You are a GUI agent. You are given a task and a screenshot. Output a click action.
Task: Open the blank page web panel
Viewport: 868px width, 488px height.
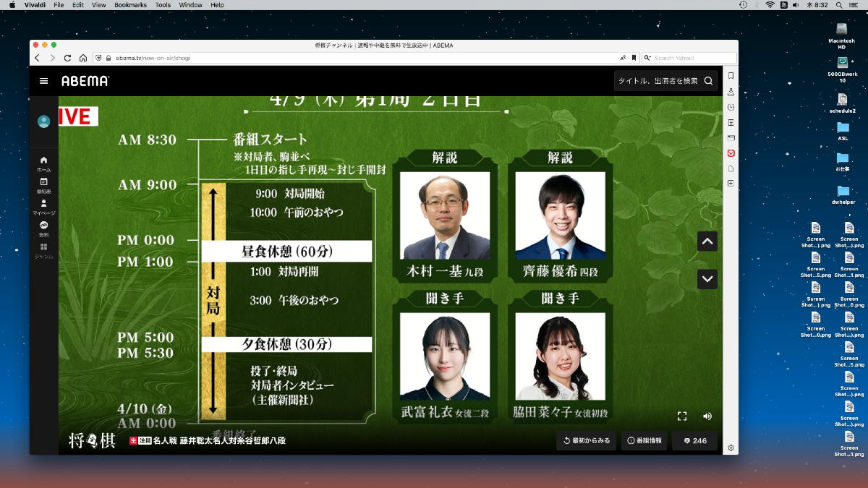coord(731,168)
